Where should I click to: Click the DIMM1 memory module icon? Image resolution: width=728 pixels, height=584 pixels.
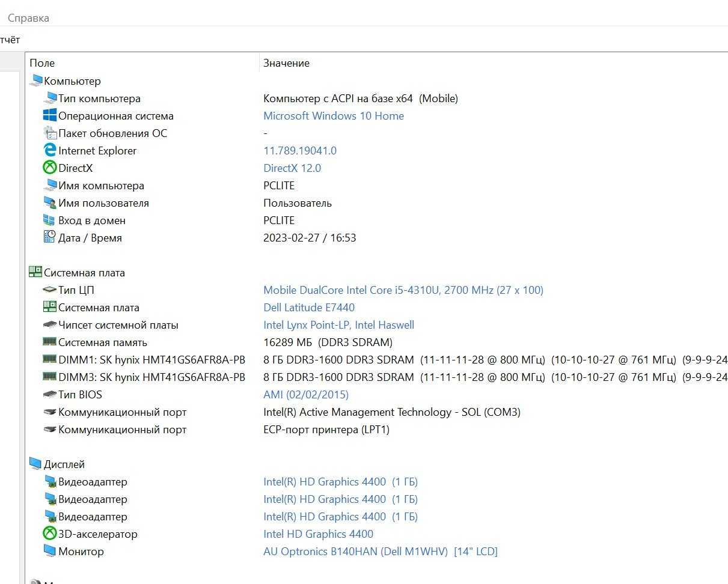[x=50, y=359]
